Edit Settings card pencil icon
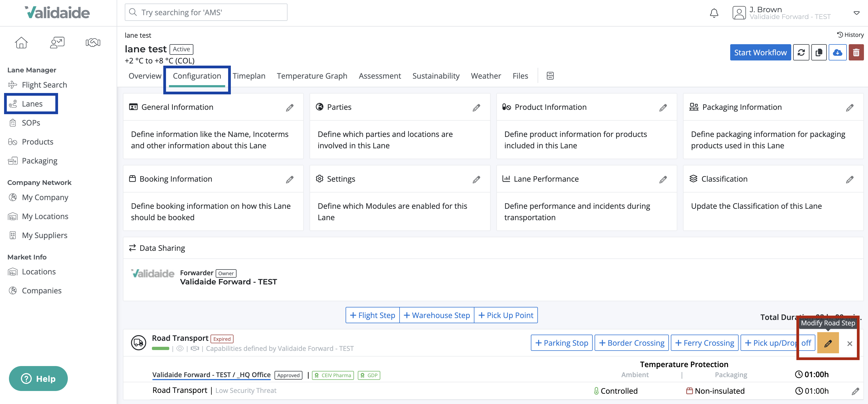This screenshot has width=868, height=404. (476, 179)
